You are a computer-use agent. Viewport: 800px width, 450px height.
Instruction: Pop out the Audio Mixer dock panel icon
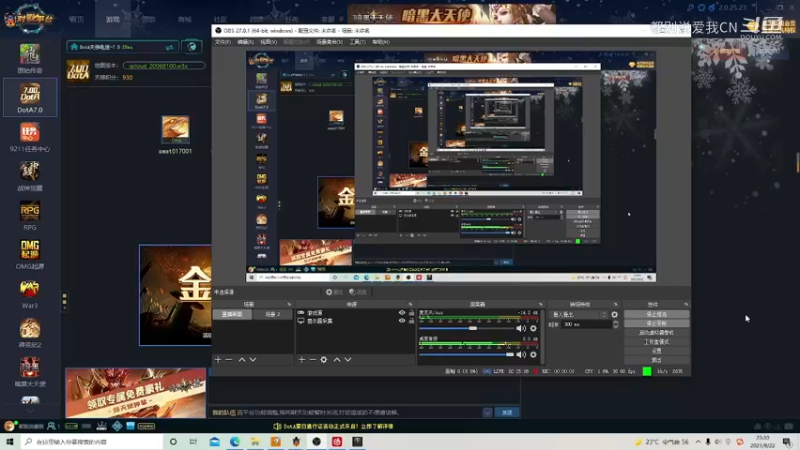pyautogui.click(x=540, y=305)
